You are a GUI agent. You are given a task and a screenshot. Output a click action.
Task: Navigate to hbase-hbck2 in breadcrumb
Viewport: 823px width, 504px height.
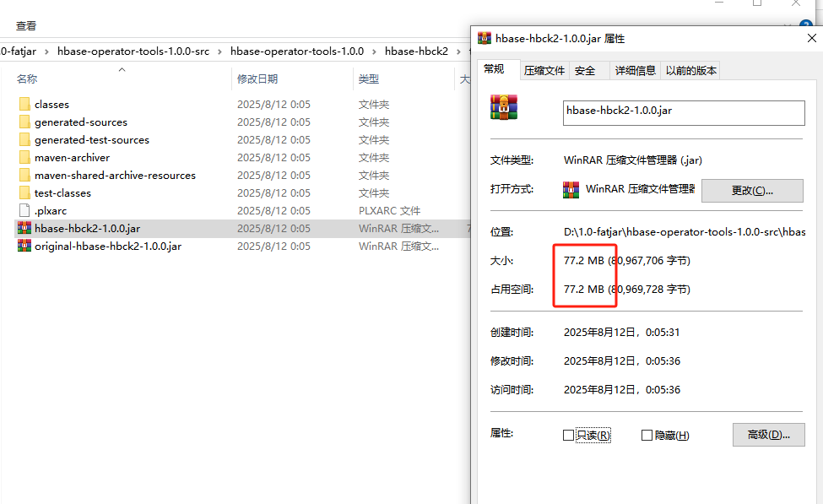[416, 51]
